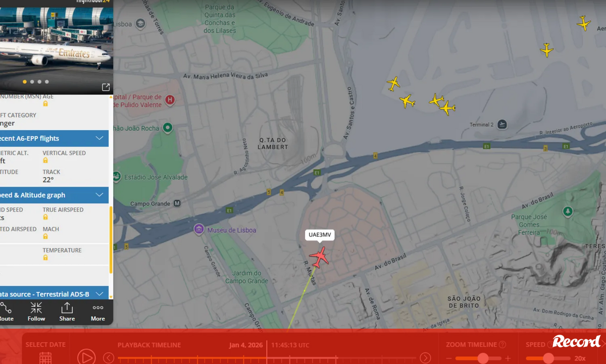Adjust the playback speed slider handle
This screenshot has width=606, height=364.
[548, 358]
